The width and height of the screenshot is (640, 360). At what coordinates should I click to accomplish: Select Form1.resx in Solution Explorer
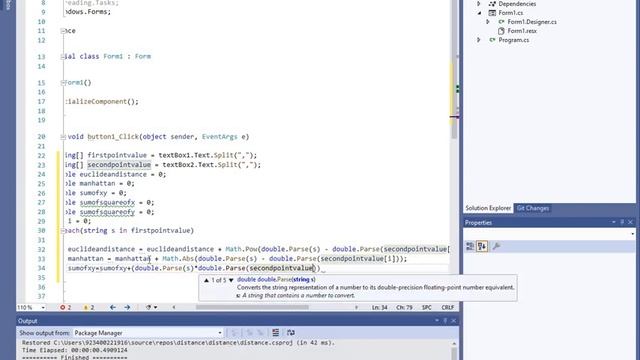522,31
